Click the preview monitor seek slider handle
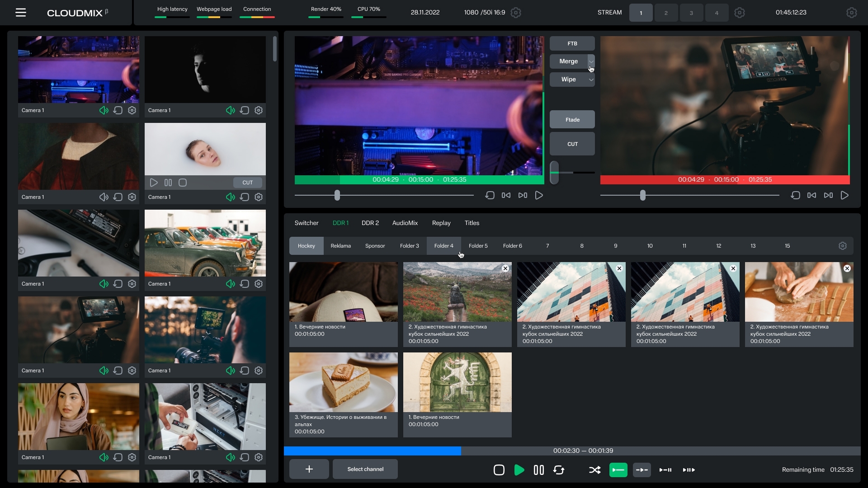Viewport: 868px width, 488px height. pyautogui.click(x=337, y=195)
